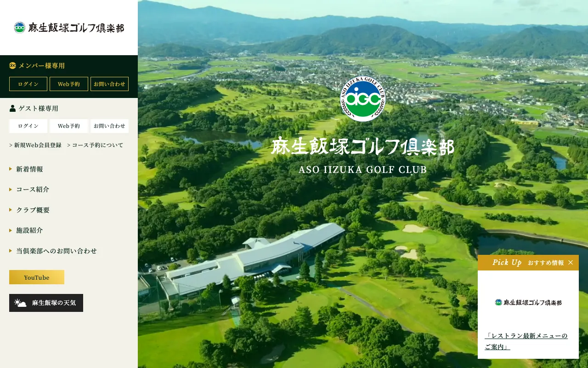Open クラブ概要 menu item

click(x=33, y=210)
